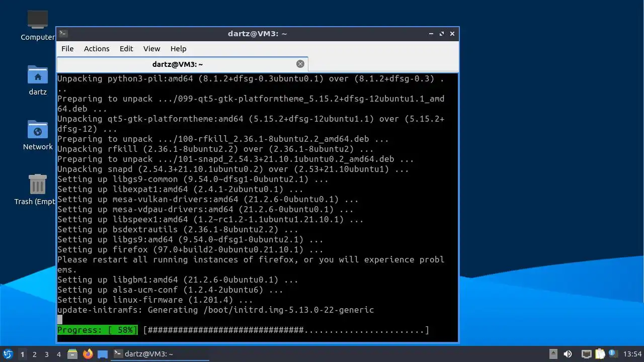Click the 'Setting up bsdextrautils' line
Image resolution: width=644 pixels, height=362 pixels.
click(x=178, y=230)
